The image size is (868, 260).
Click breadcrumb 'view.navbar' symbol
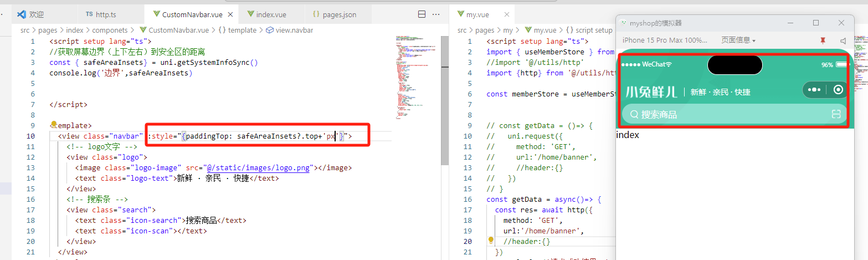[x=290, y=30]
